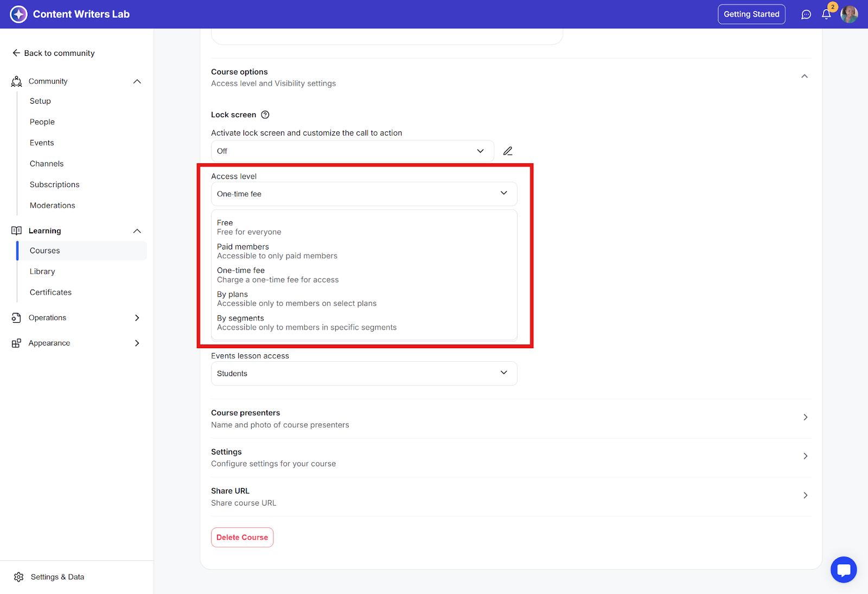Click the Operations icon in sidebar
Viewport: 868px width, 594px height.
point(16,318)
